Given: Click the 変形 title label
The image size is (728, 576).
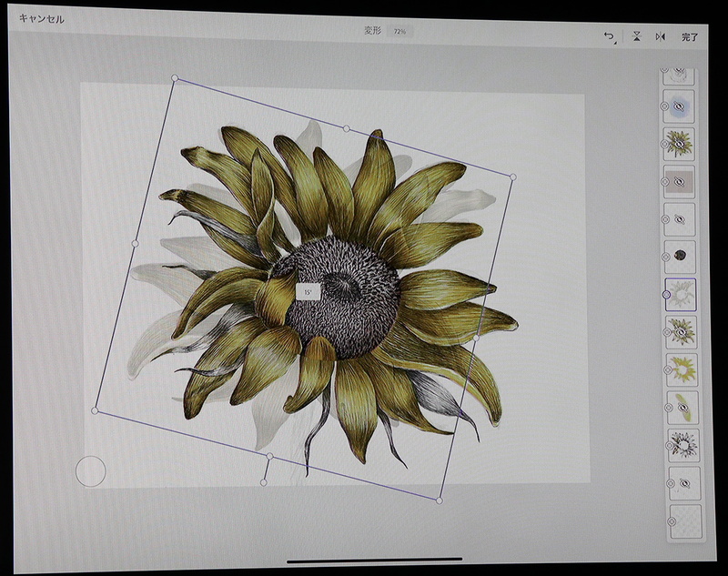Looking at the screenshot, I should point(372,31).
